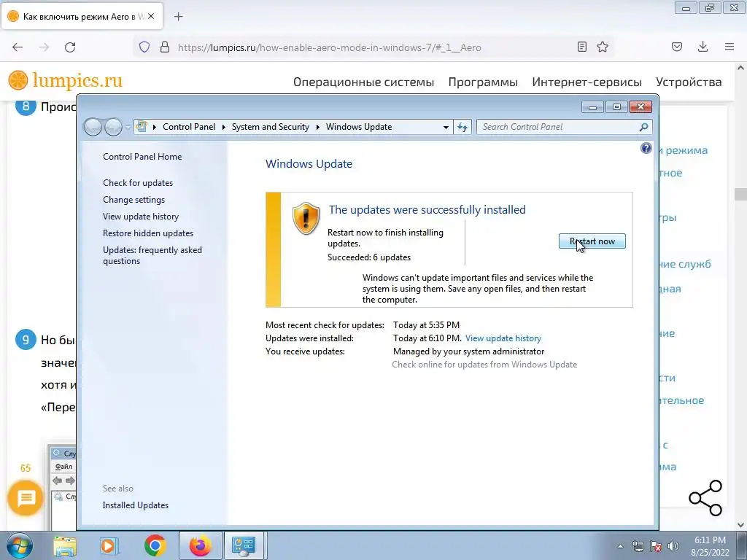
Task: Expand arrow after Control Panel breadcrumb
Action: [x=223, y=127]
